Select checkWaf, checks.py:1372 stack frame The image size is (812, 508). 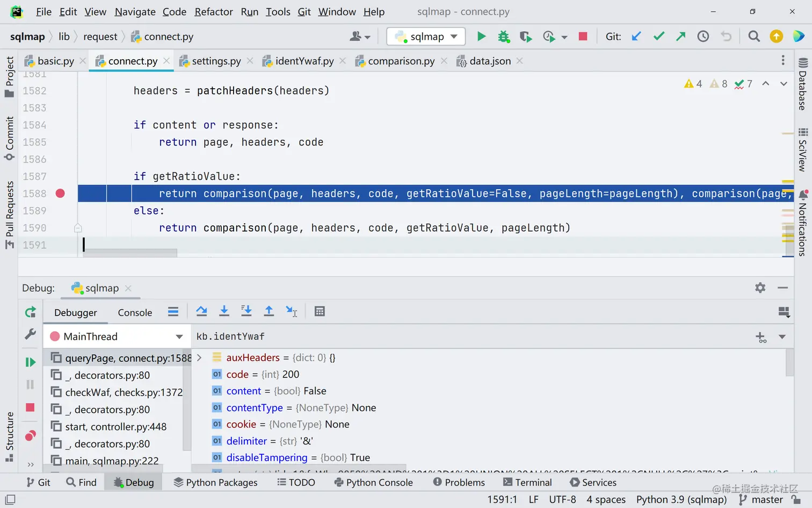(x=117, y=392)
